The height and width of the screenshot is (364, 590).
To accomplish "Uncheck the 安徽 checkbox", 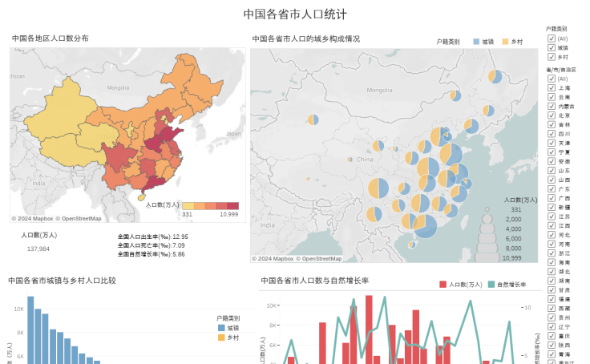I will (x=552, y=161).
